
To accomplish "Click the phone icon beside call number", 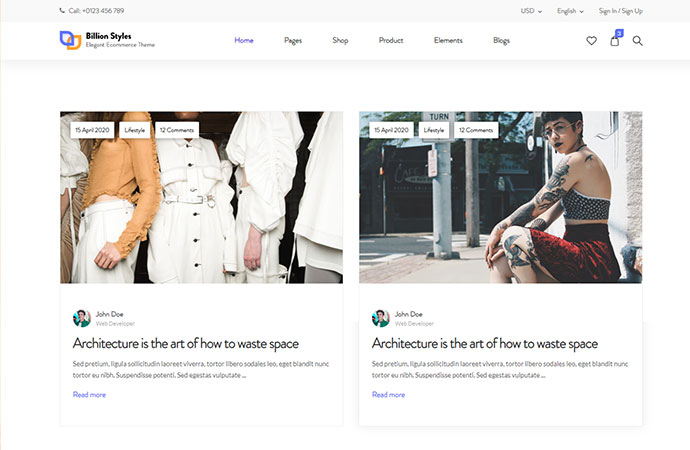I will (x=62, y=11).
